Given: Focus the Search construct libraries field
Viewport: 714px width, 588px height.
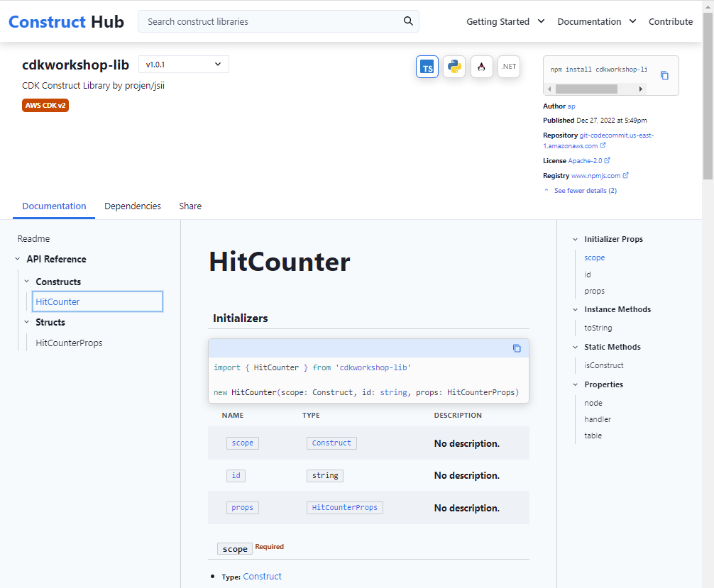Looking at the screenshot, I should 273,21.
